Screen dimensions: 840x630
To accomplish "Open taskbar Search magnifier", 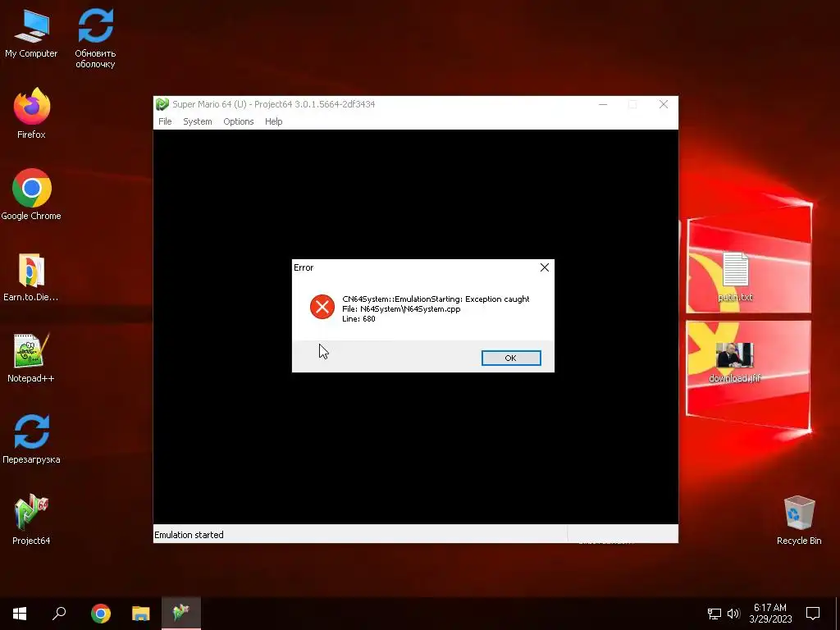I will point(59,614).
